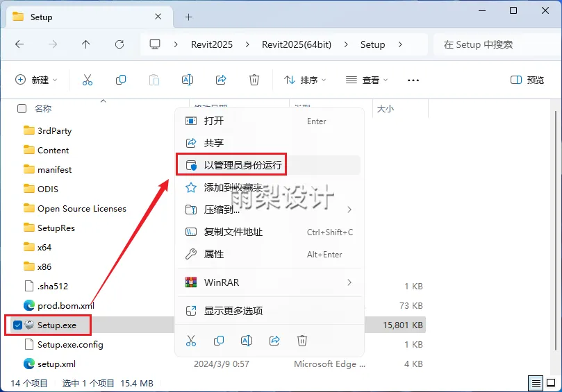Image resolution: width=562 pixels, height=392 pixels.
Task: Click the vertical scrollbar of file list
Action: coord(556,229)
